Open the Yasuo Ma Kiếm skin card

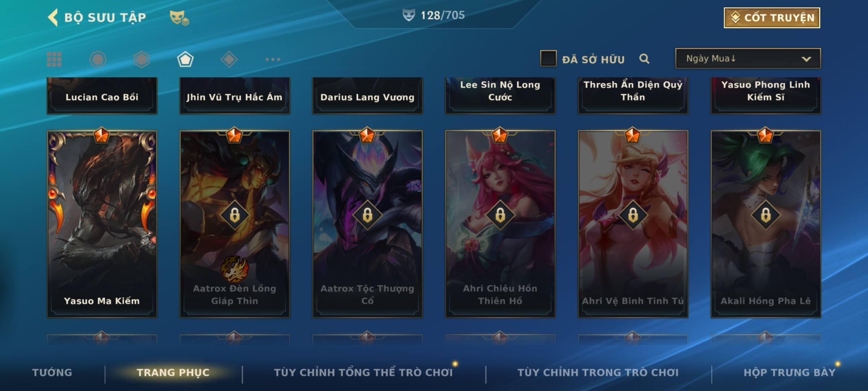coord(102,224)
